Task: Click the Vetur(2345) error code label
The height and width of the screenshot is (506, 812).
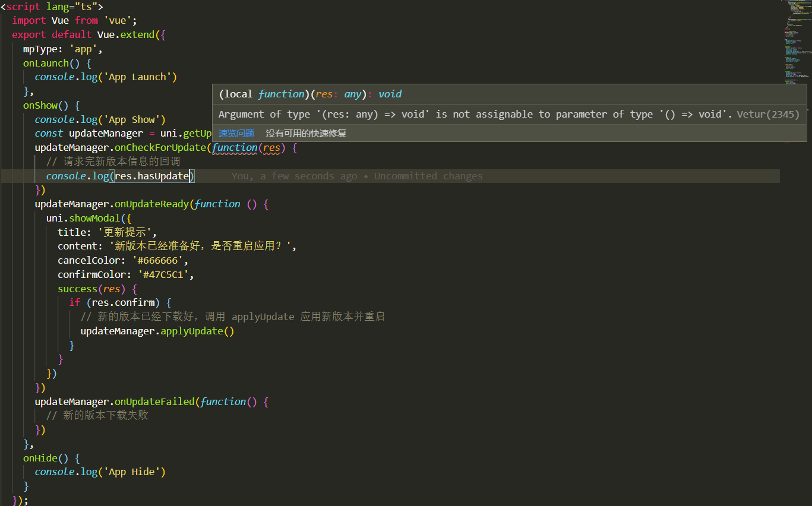Action: click(768, 115)
